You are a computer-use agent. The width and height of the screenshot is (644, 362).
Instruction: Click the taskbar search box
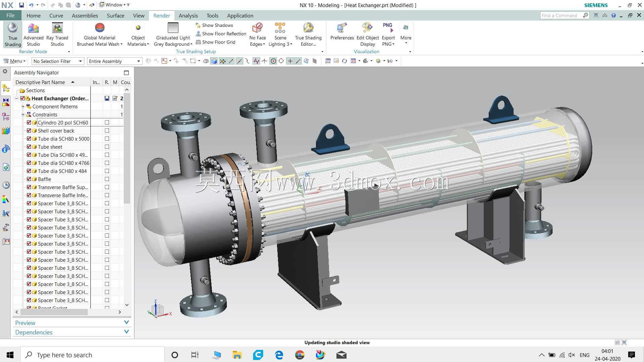(x=92, y=355)
